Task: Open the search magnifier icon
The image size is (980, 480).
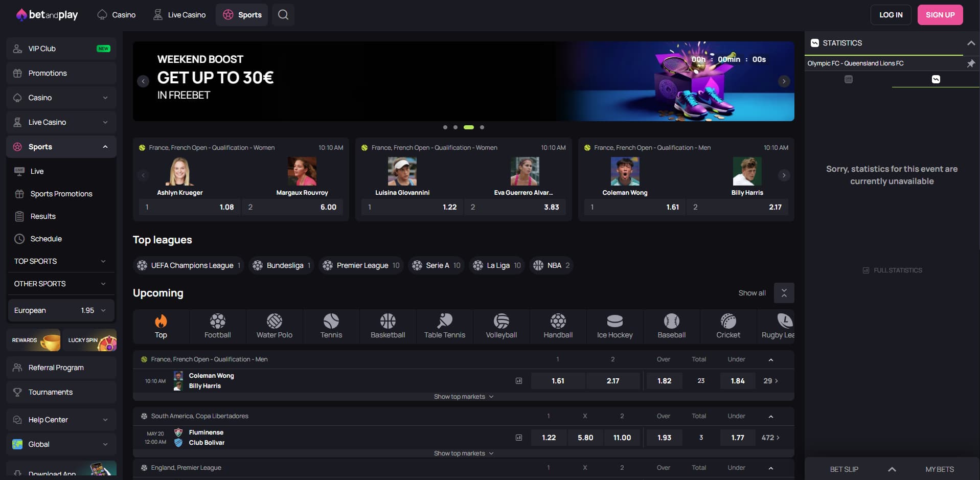Action: tap(283, 15)
